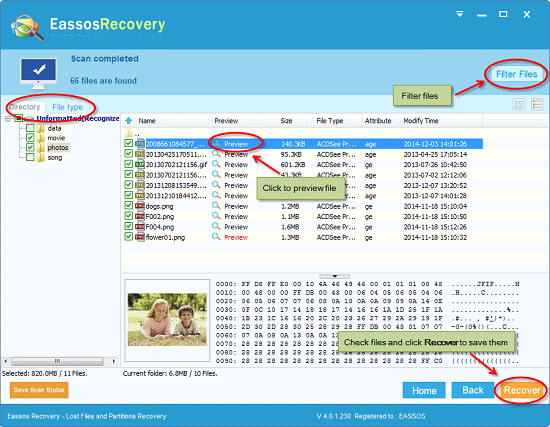
Task: Open the title bar dropdown menu arrow
Action: coord(460,14)
